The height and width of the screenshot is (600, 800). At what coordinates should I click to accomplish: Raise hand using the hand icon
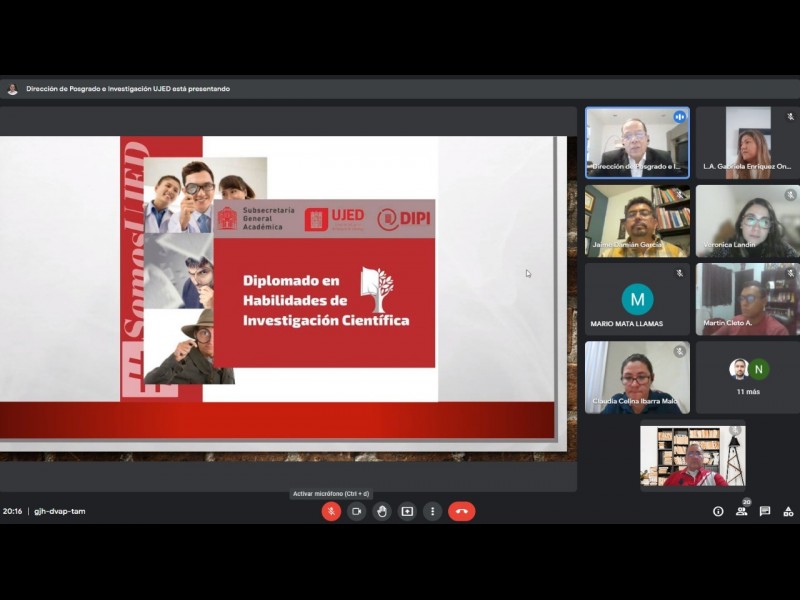[x=381, y=511]
